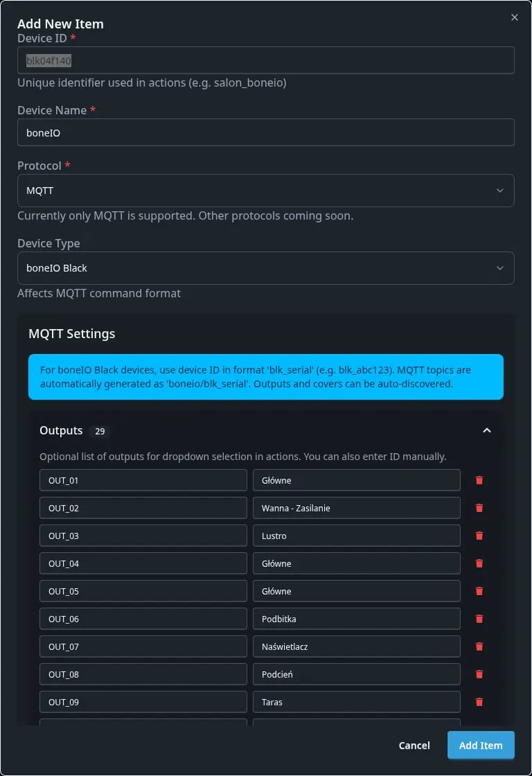Open the Device Type dropdown

point(266,268)
